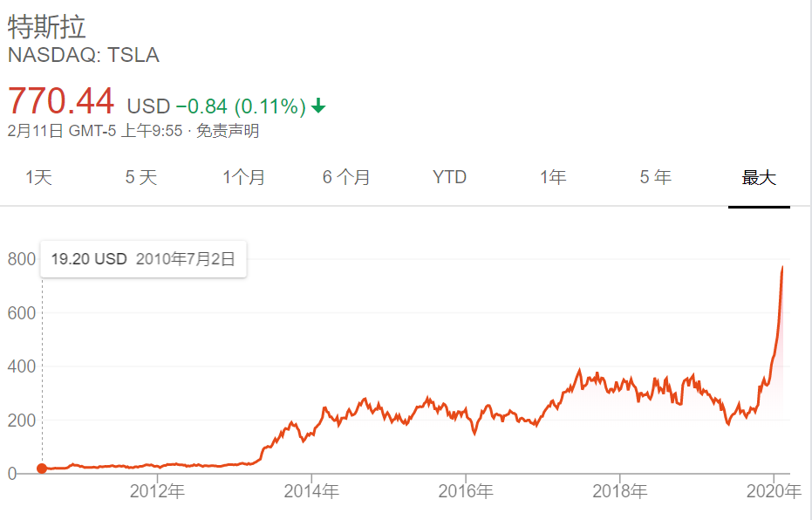Switch to the 1天 time range tab
812x520 pixels.
39,178
